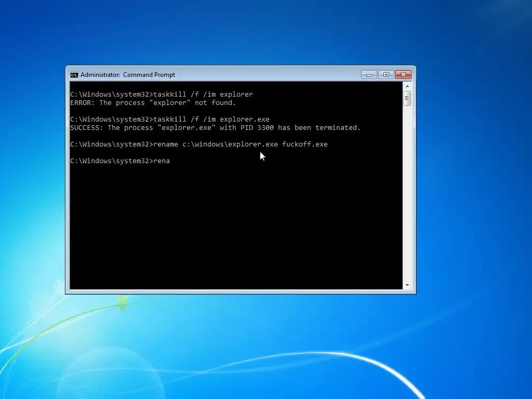Click the first 'taskkill /f /im explorer' line
The image size is (532, 399).
[x=162, y=95]
